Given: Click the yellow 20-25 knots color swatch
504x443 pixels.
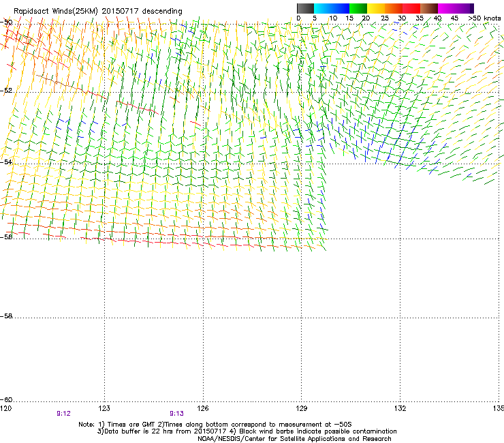Looking at the screenshot, I should click(x=376, y=8).
